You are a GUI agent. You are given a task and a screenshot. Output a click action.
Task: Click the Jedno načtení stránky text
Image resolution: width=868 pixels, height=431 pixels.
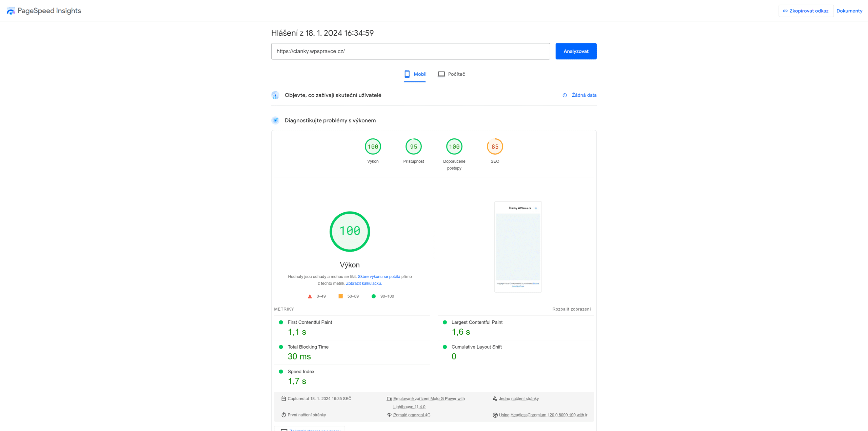tap(519, 399)
